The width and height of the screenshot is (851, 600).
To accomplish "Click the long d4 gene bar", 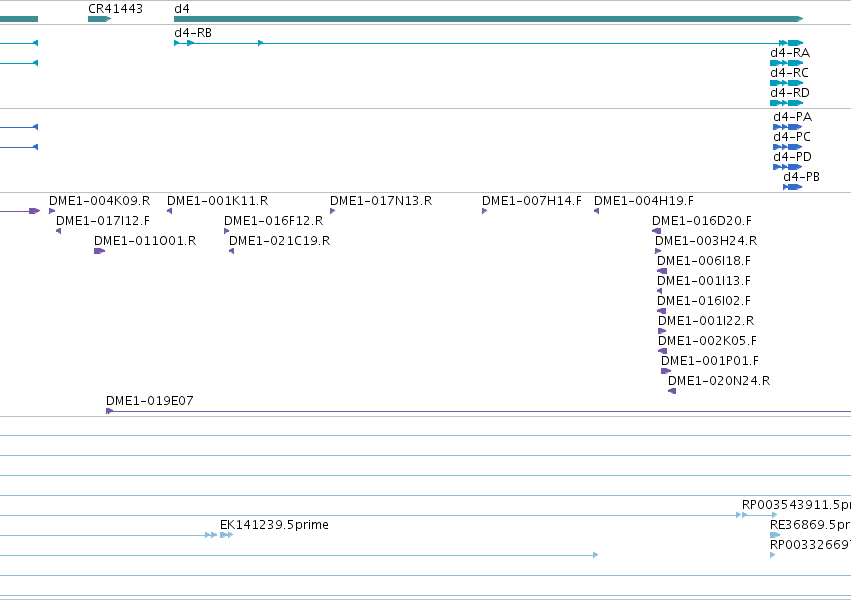I will tap(488, 19).
